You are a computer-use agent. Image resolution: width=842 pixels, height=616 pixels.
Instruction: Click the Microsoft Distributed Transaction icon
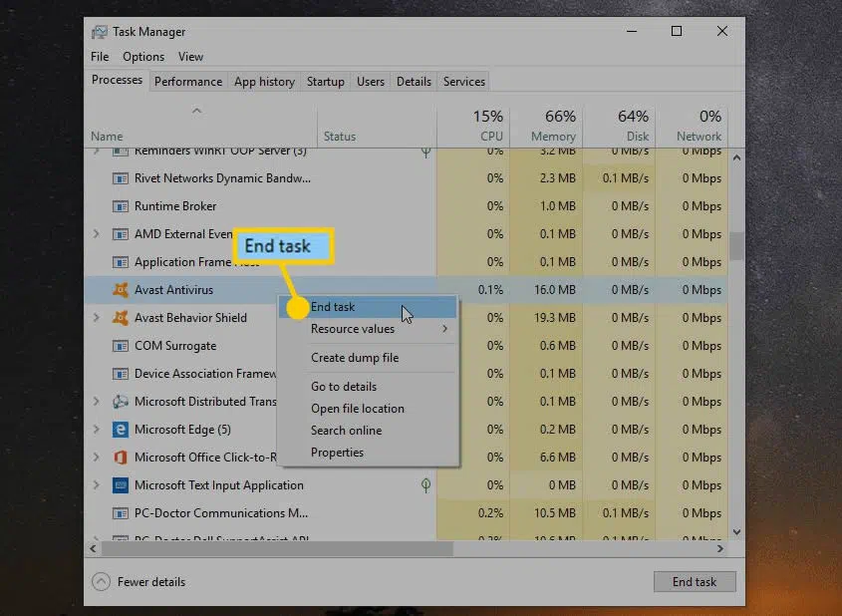coord(121,402)
